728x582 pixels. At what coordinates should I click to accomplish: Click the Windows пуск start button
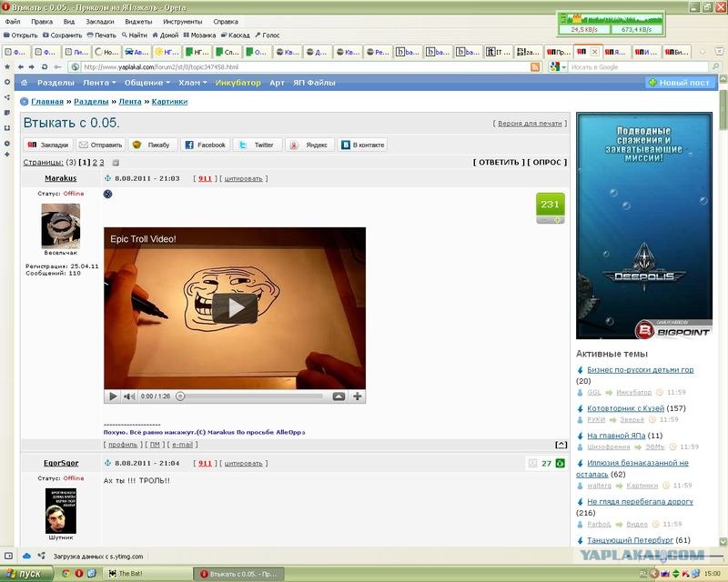tap(25, 574)
